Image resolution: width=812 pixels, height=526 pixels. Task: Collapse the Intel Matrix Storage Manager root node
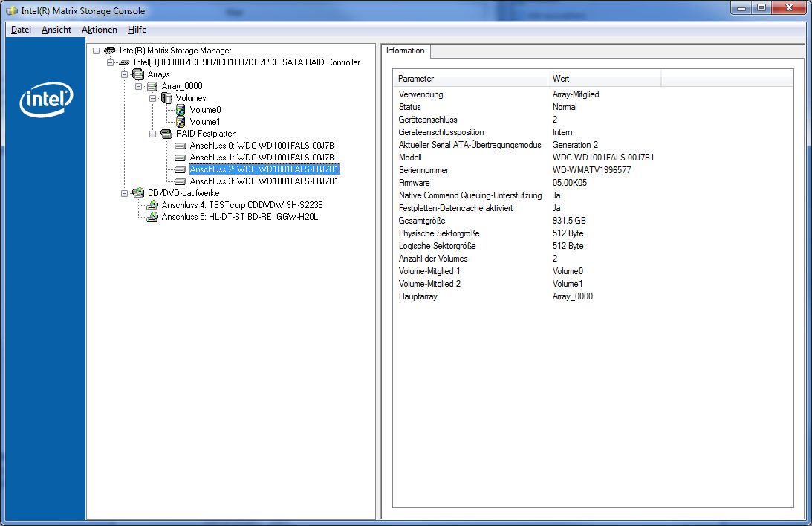pos(97,51)
